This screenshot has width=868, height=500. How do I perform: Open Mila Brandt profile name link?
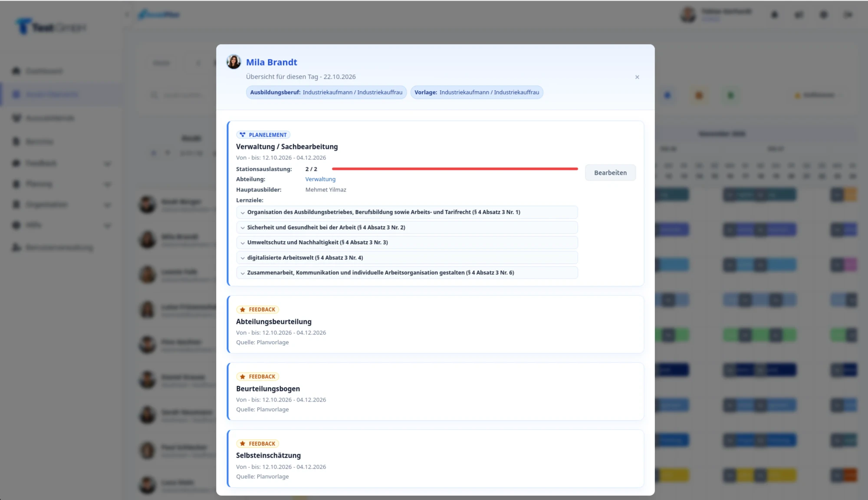pos(271,62)
